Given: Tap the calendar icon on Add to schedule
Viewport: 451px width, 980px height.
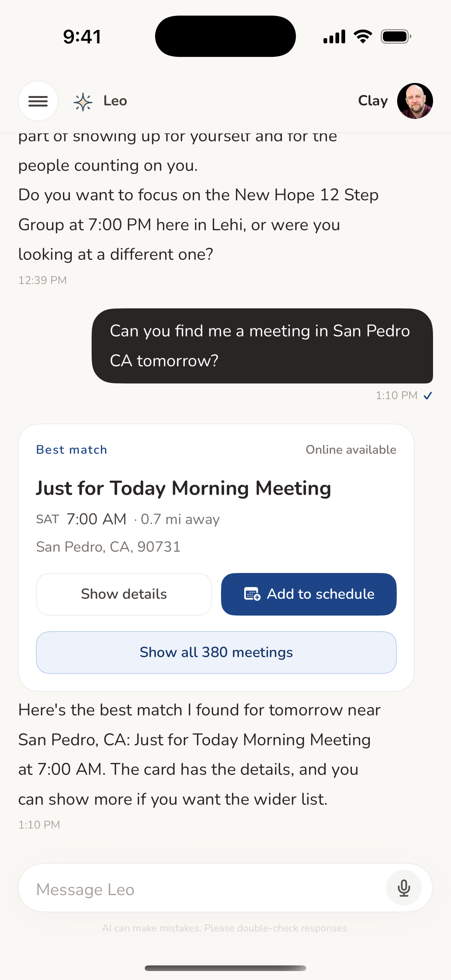Looking at the screenshot, I should tap(252, 594).
